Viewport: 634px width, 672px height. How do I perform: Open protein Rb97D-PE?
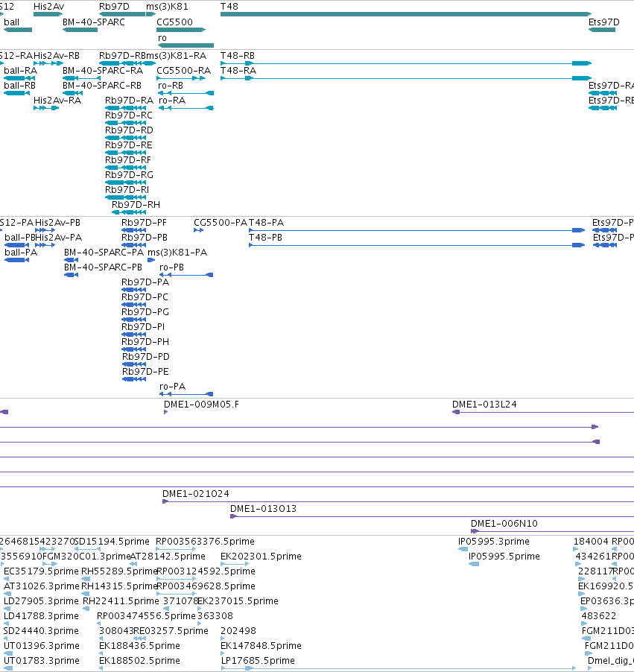tap(134, 379)
